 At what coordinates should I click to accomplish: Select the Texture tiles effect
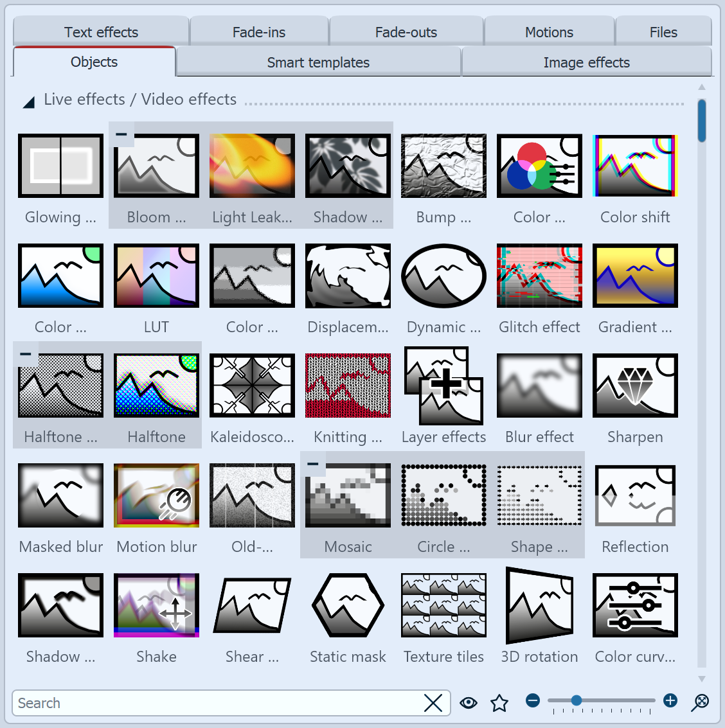(x=443, y=605)
